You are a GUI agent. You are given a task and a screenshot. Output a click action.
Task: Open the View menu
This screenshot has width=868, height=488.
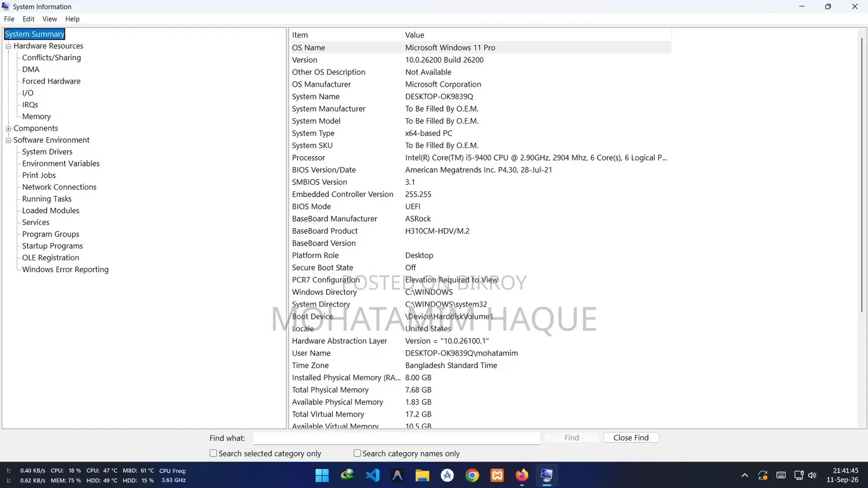(50, 19)
